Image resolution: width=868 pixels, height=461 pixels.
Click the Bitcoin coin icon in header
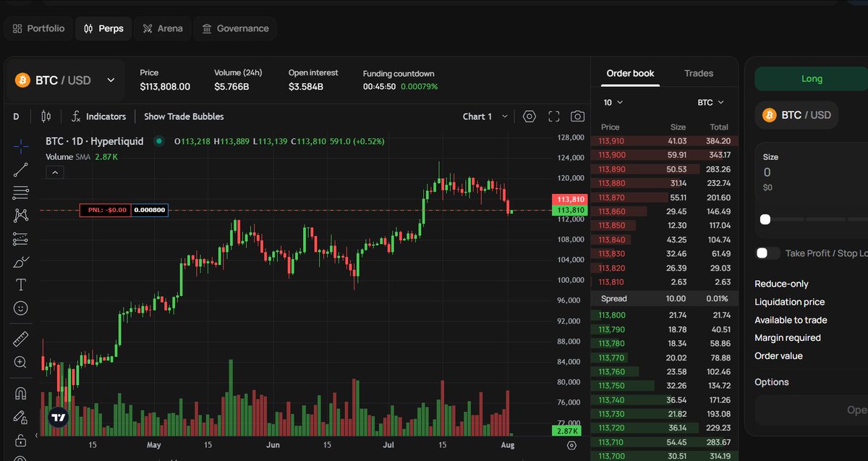click(x=22, y=80)
